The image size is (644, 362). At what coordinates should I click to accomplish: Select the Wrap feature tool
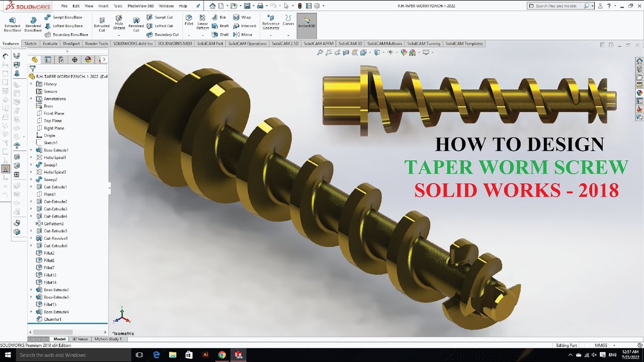coord(242,17)
